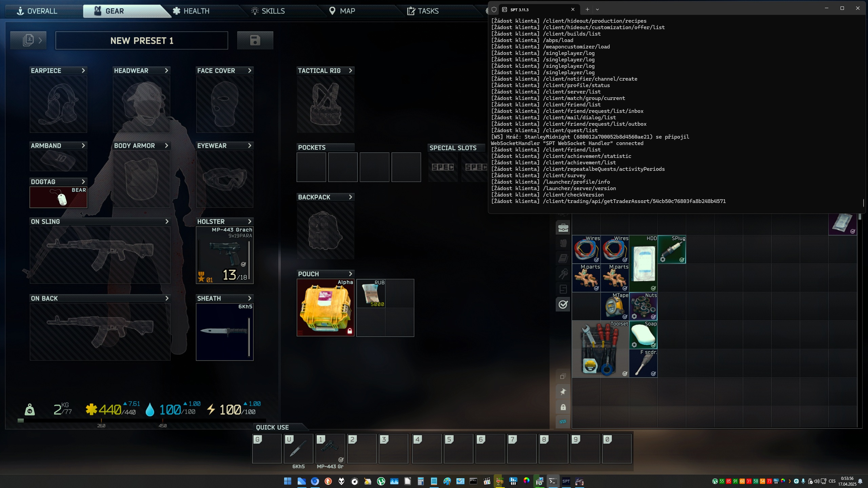The image size is (868, 488).
Task: Toggle the found-in-raid checkmark filter
Action: tap(563, 304)
